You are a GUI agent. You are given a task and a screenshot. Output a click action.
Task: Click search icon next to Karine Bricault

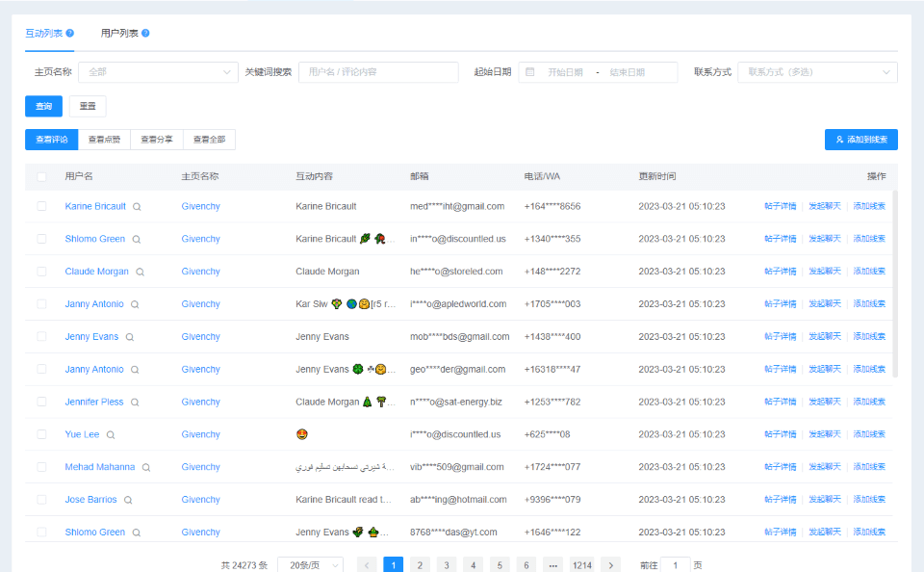(137, 206)
